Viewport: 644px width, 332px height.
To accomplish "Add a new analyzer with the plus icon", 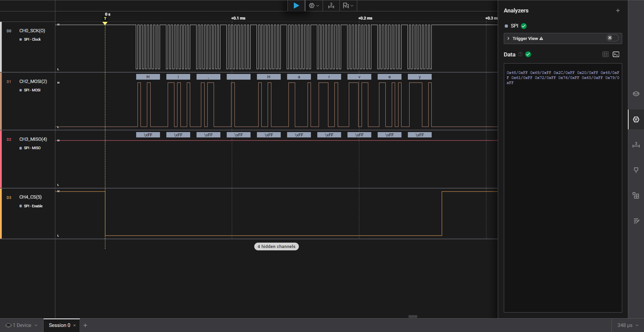I will click(618, 10).
